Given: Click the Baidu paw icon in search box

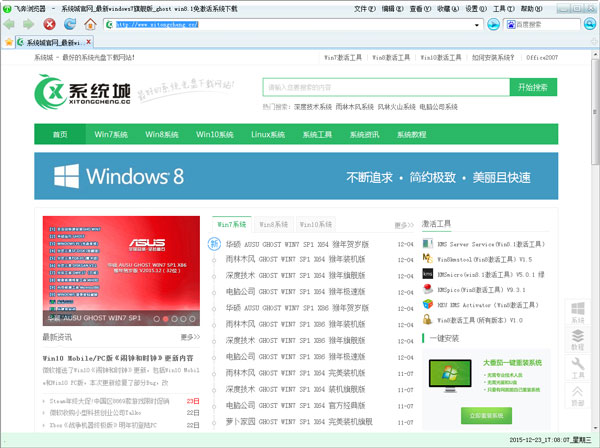Looking at the screenshot, I should 511,24.
